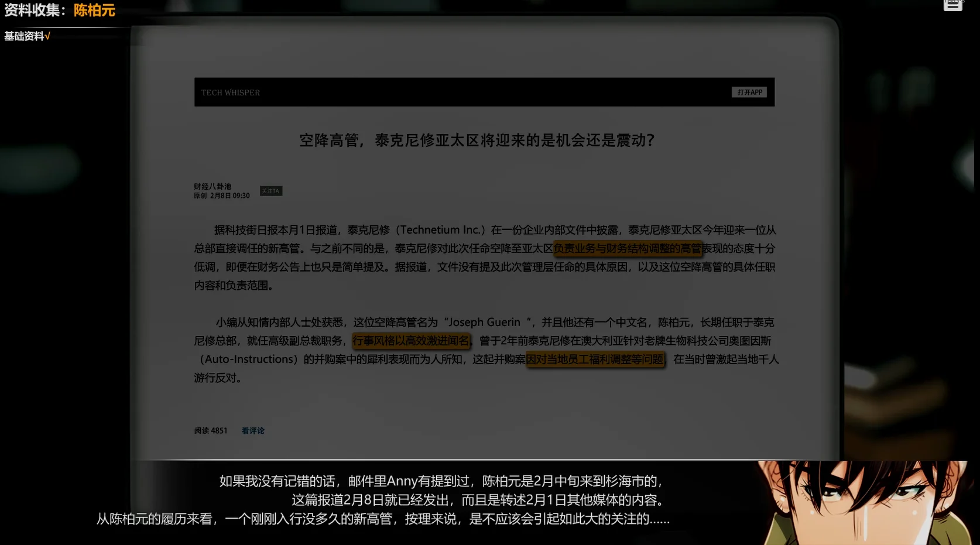The width and height of the screenshot is (980, 545).
Task: Click the character portrait at bottom right
Action: (x=864, y=503)
